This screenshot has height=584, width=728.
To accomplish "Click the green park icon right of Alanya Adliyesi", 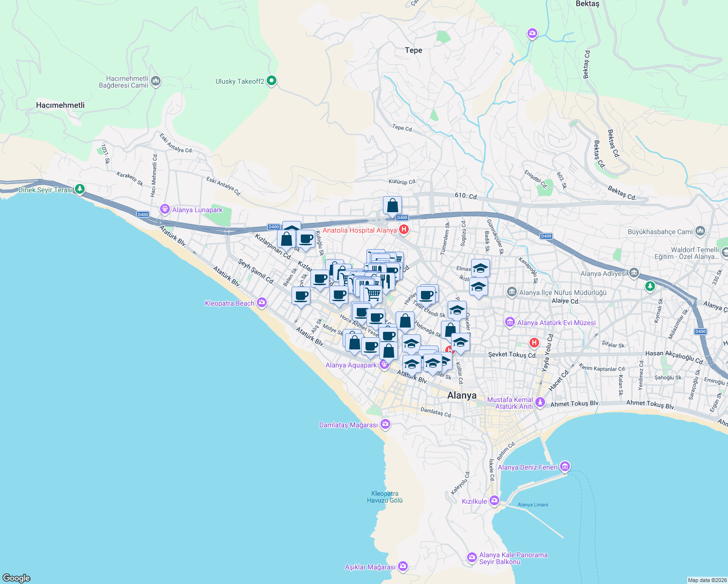I will (x=650, y=286).
